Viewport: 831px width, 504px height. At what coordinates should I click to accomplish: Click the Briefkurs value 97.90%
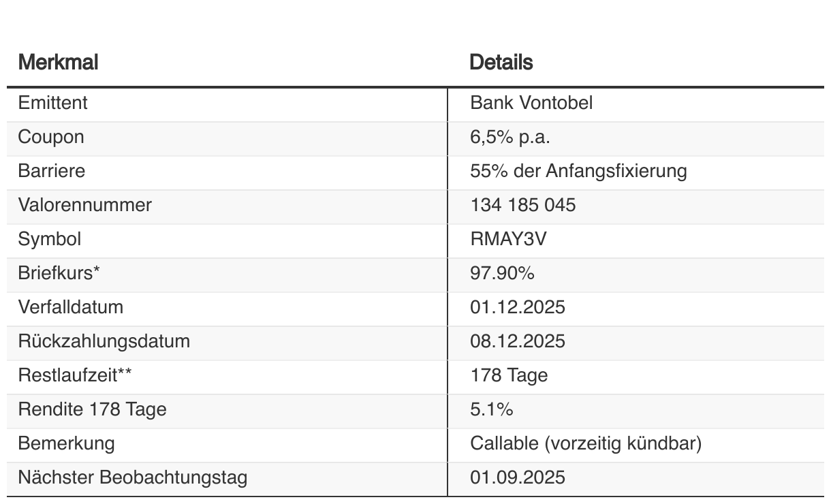click(x=502, y=273)
